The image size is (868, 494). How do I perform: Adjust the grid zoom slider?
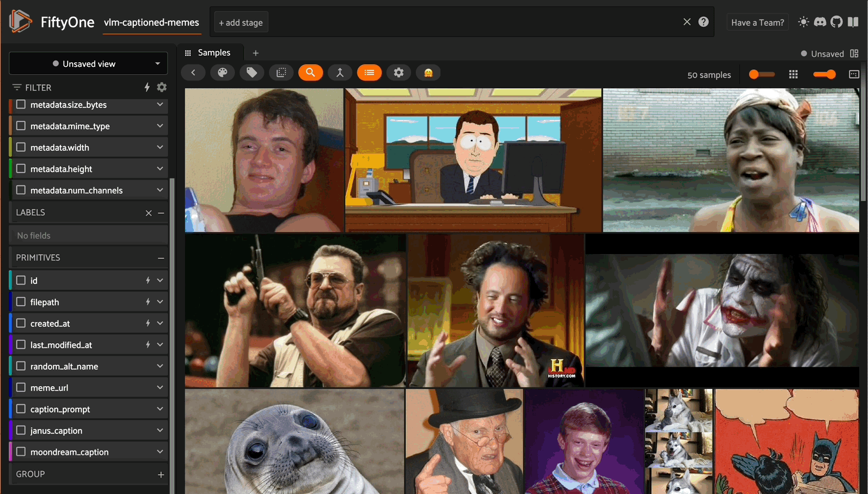click(x=825, y=75)
